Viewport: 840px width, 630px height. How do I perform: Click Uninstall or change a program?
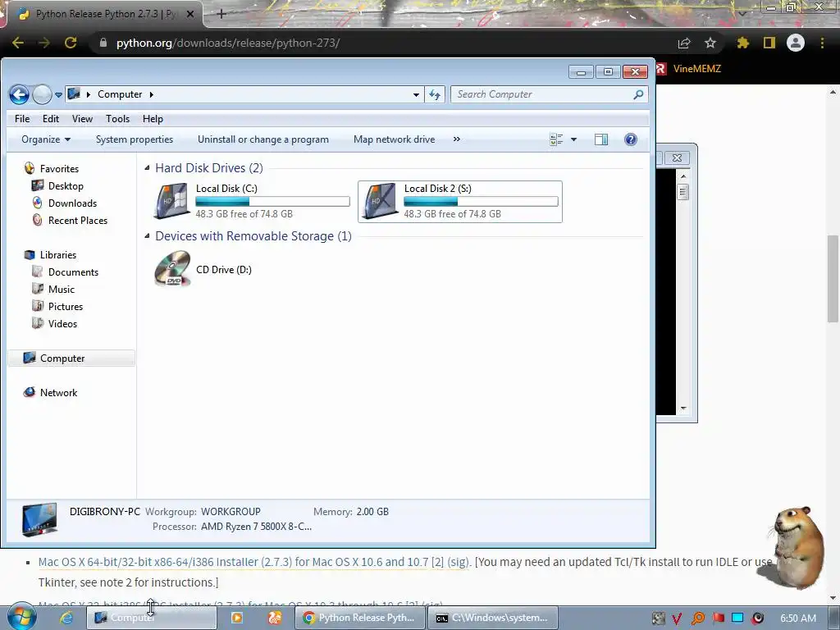[x=263, y=139]
